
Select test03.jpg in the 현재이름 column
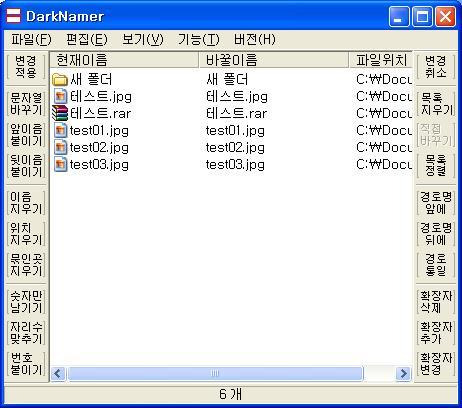click(99, 165)
